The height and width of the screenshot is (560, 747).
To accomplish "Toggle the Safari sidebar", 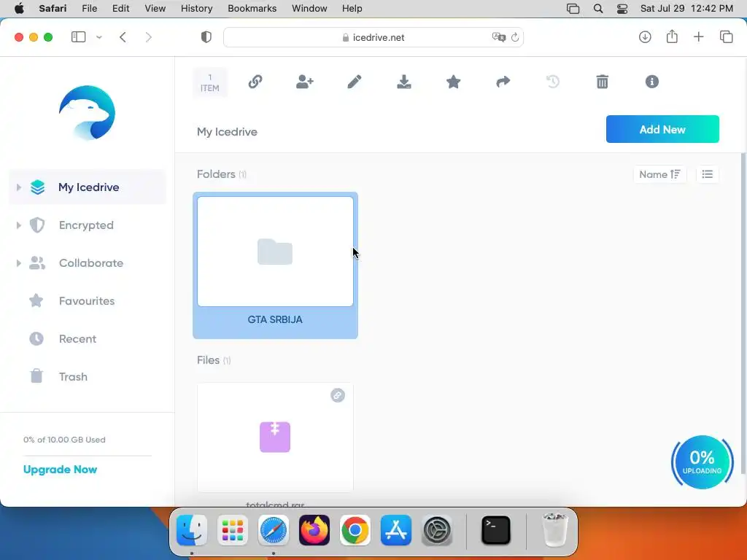I will [79, 37].
